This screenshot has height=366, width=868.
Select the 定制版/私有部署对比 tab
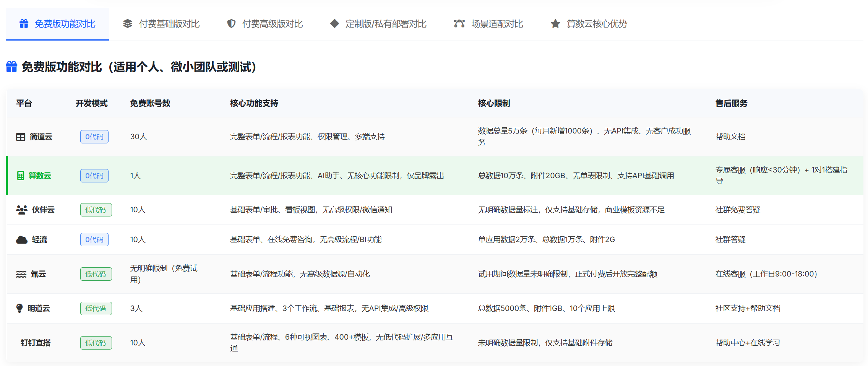pos(378,24)
